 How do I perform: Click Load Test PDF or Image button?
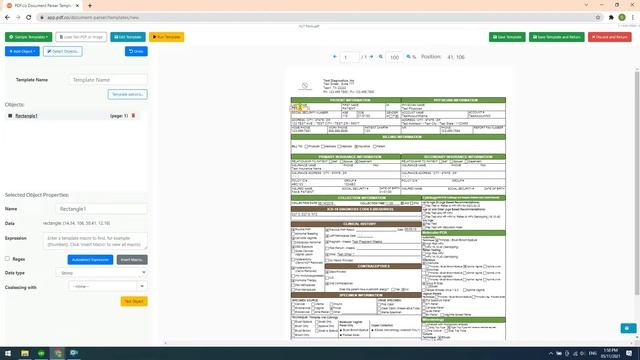pos(81,37)
